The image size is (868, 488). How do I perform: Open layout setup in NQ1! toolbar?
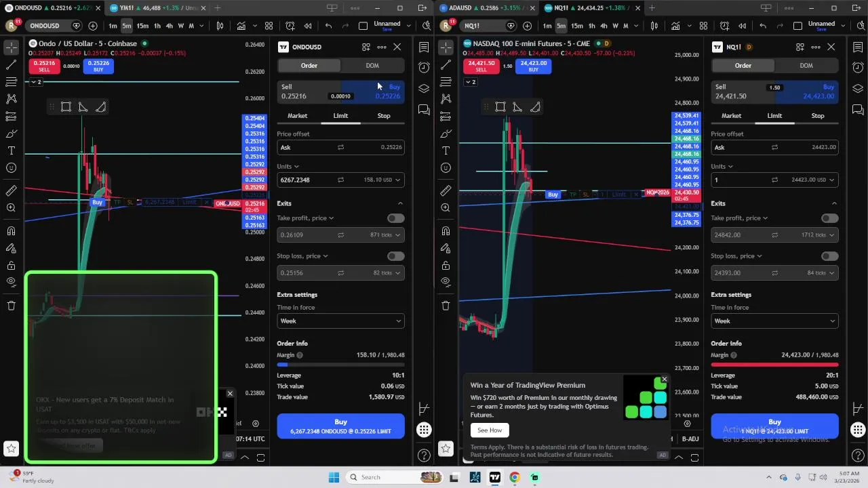(797, 26)
